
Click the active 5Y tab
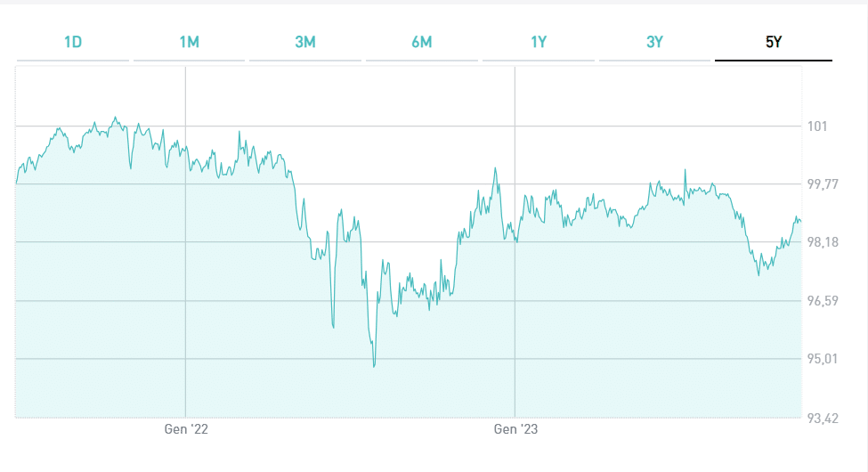click(773, 42)
